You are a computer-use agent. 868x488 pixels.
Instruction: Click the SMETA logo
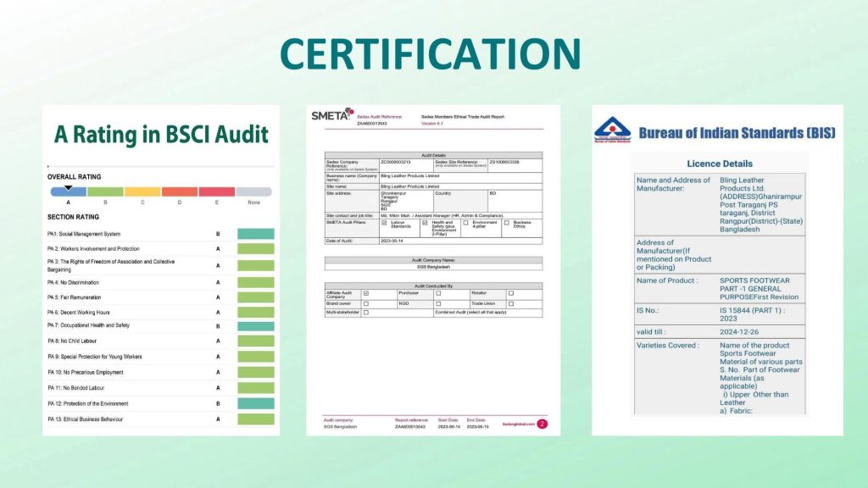(x=332, y=114)
